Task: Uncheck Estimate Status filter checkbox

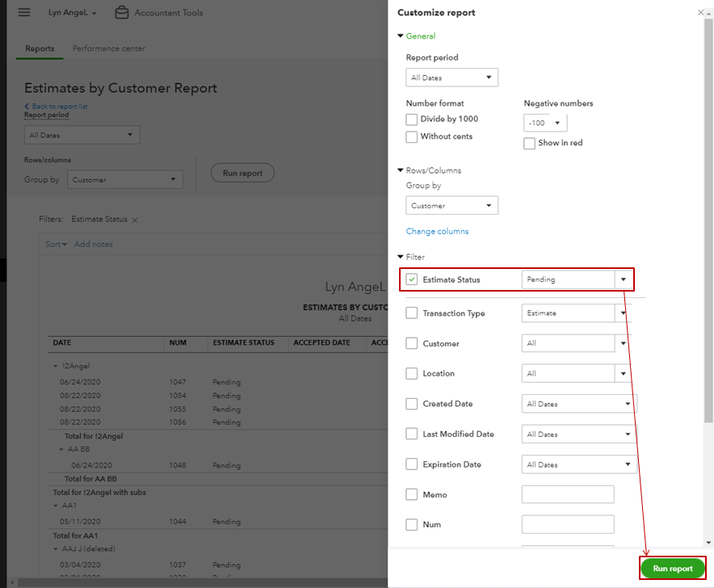Action: pyautogui.click(x=411, y=279)
